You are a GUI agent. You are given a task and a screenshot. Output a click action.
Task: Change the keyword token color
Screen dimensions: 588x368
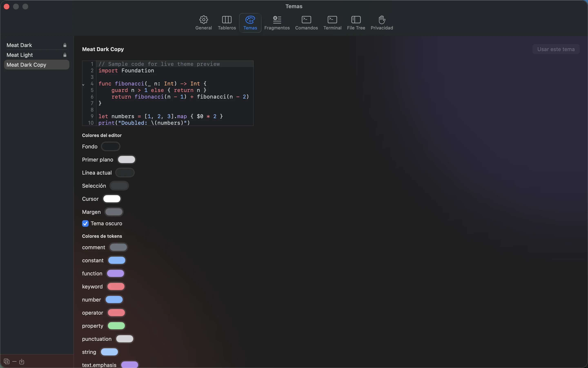tap(116, 287)
